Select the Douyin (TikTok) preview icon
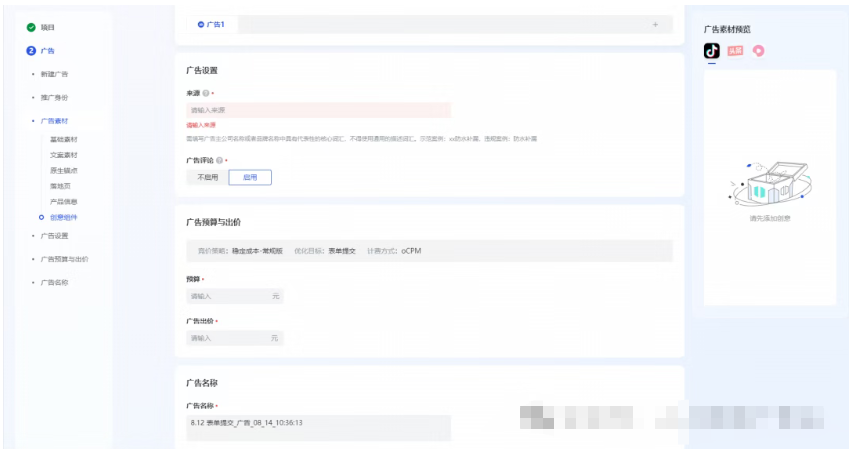 click(712, 51)
